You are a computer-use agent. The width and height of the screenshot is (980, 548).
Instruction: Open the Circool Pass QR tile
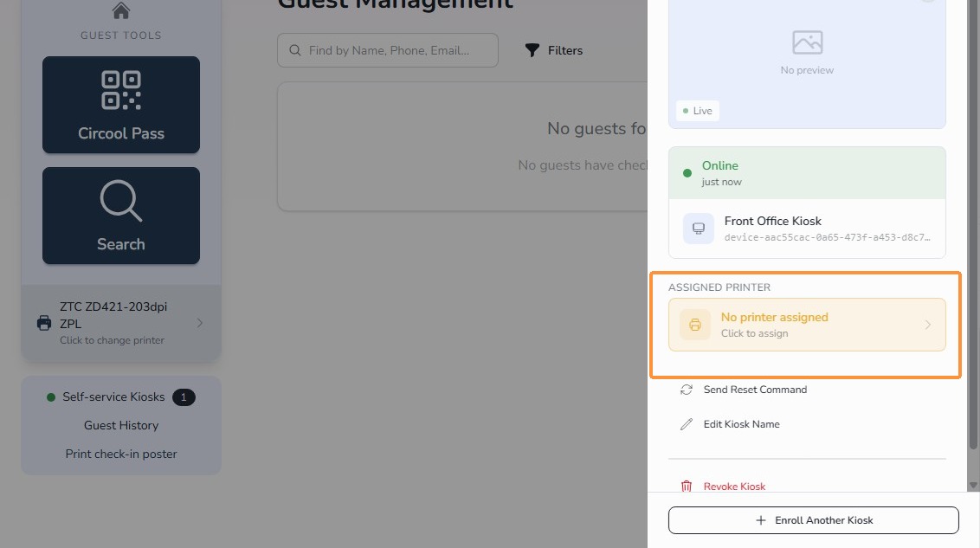click(x=121, y=105)
